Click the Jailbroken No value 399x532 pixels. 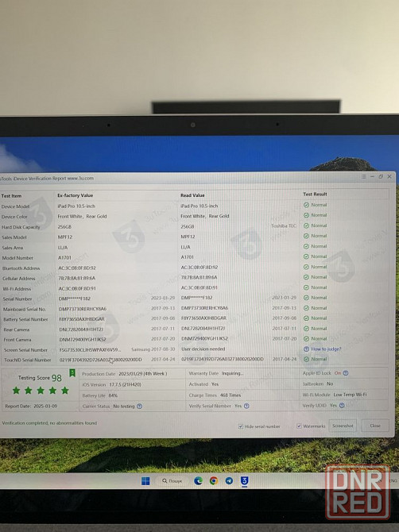(x=330, y=384)
